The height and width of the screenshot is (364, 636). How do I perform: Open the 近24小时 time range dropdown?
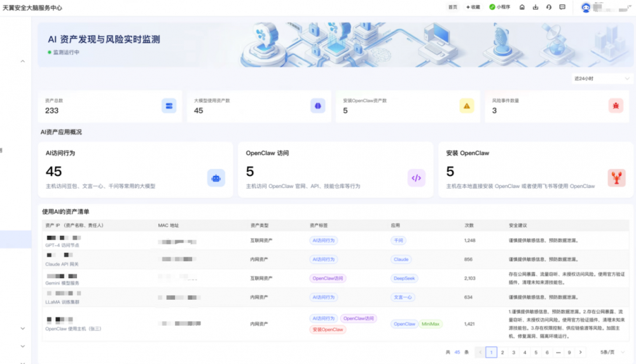[600, 79]
